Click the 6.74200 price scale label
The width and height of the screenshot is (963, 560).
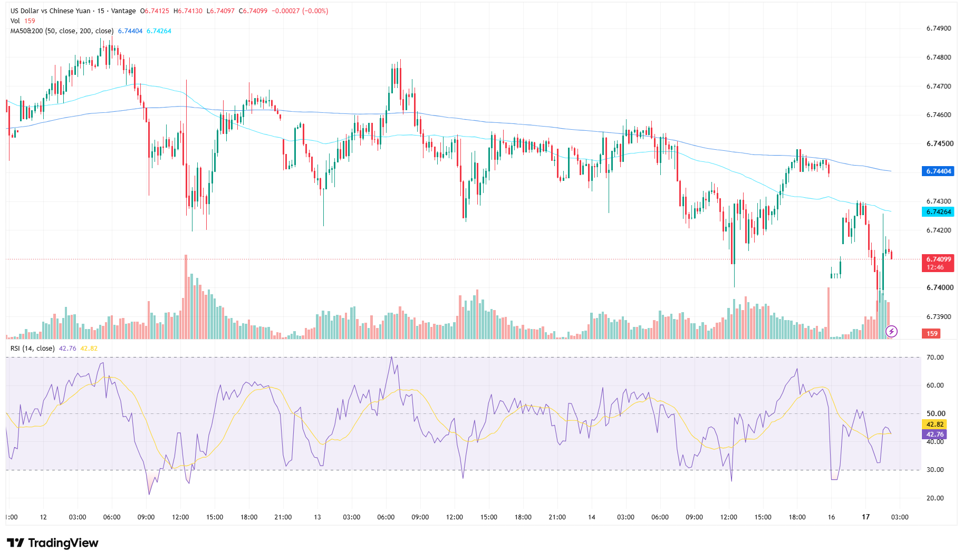(939, 230)
